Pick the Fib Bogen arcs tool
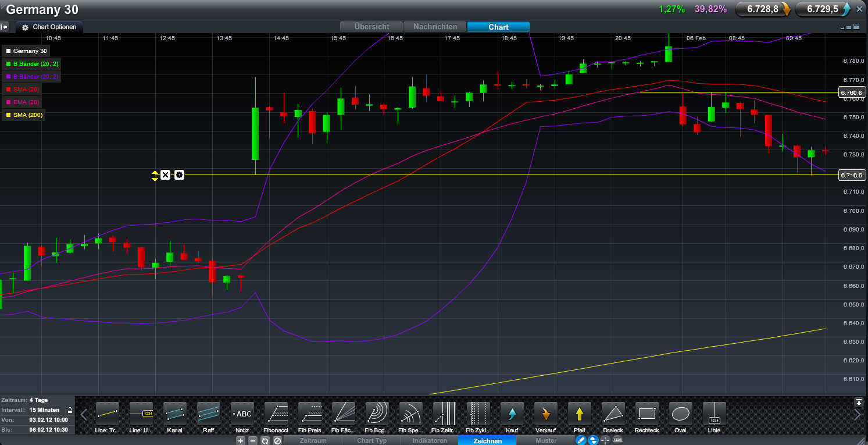This screenshot has height=445, width=868. [x=377, y=417]
